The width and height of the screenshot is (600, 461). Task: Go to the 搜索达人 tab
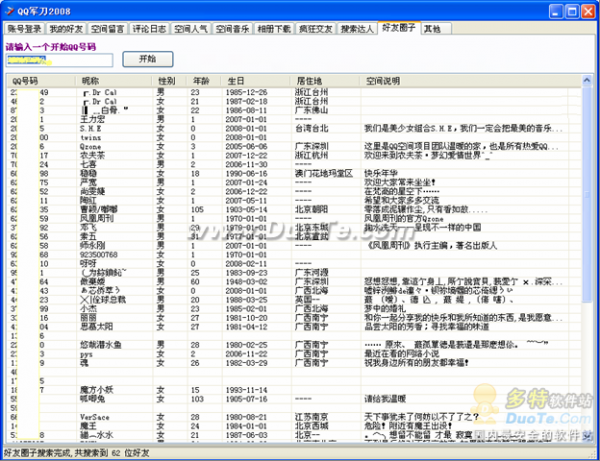point(357,29)
